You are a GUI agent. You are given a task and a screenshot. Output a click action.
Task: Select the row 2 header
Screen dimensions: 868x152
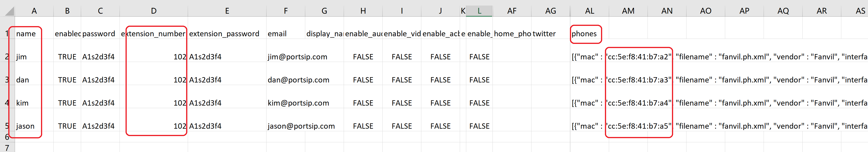7,57
